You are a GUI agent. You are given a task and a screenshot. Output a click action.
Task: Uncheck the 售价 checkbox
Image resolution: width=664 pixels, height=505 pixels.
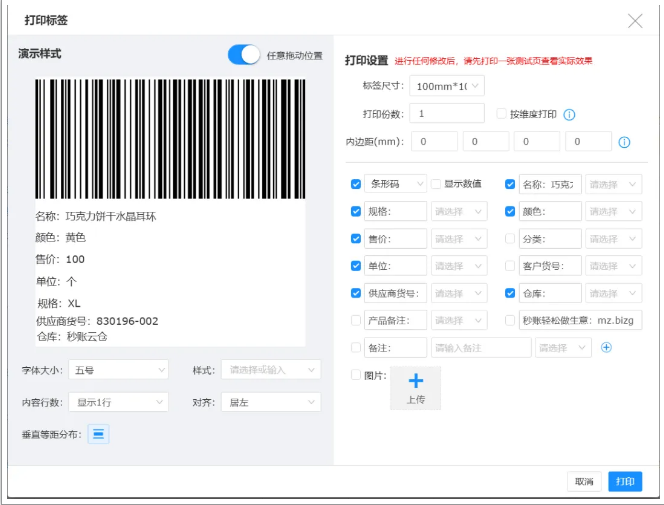click(356, 239)
